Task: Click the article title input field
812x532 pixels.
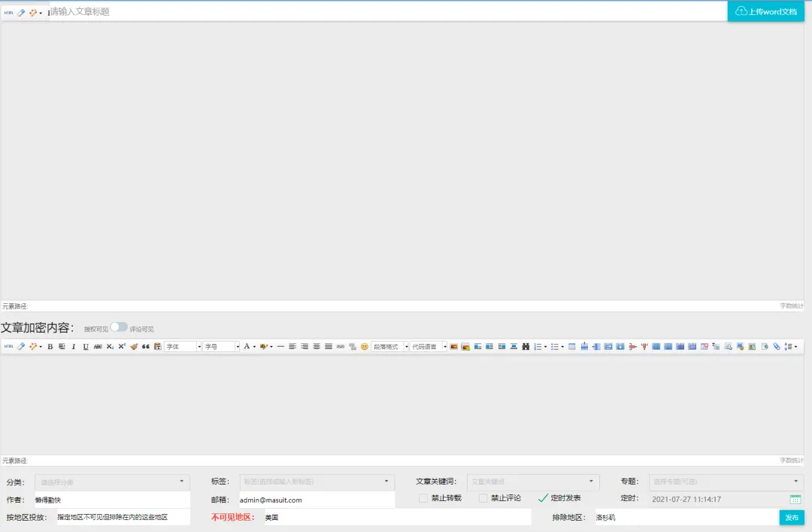Action: [x=387, y=11]
